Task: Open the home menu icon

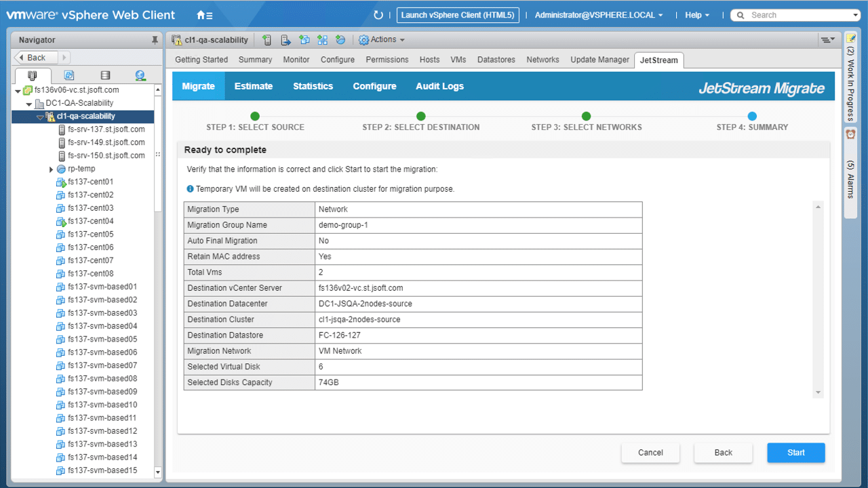Action: tap(204, 15)
